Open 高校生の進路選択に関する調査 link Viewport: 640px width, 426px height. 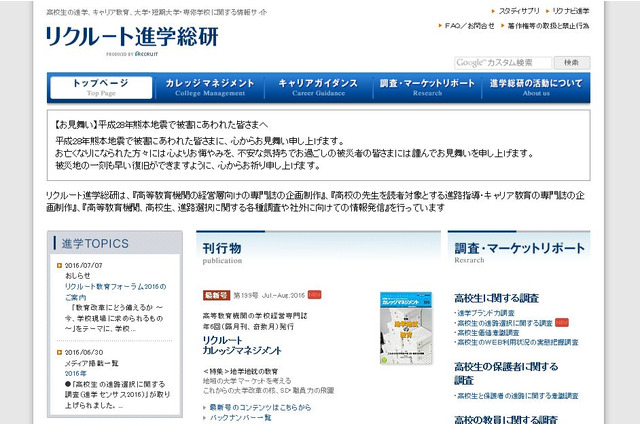coord(505,323)
